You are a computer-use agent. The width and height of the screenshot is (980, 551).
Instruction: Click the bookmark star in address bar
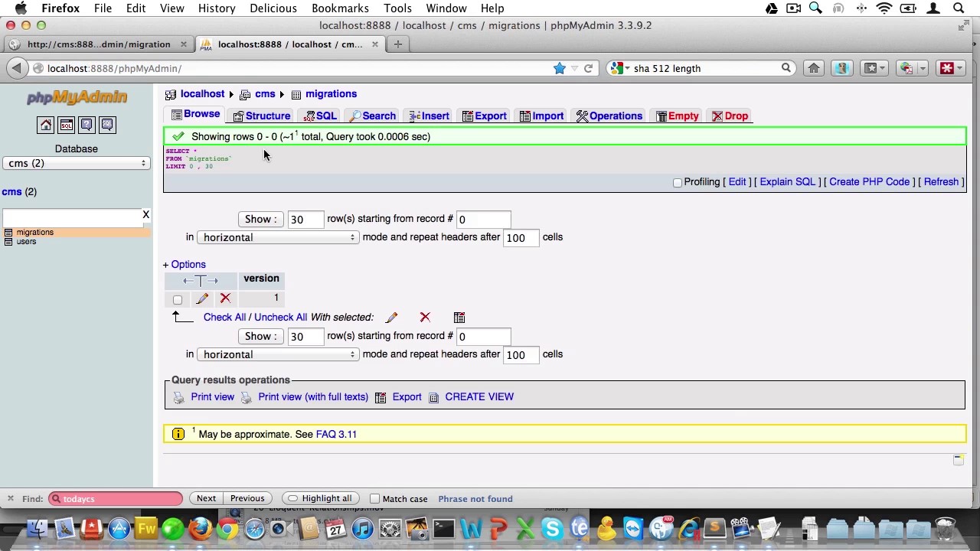(x=560, y=68)
